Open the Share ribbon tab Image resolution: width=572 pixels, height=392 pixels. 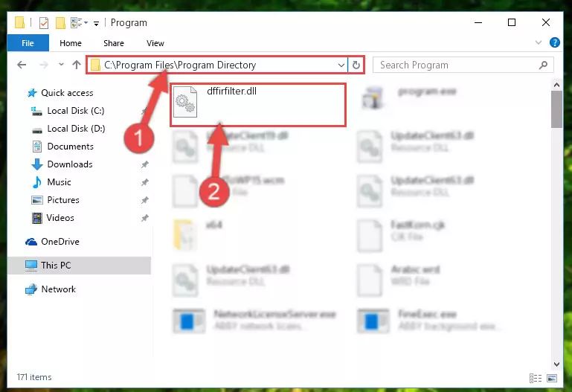tap(114, 43)
